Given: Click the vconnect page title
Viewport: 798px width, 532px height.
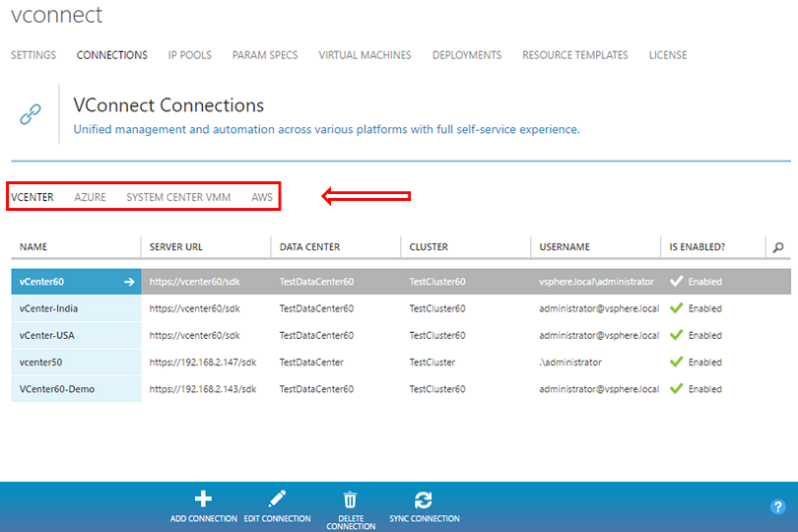Looking at the screenshot, I should (56, 14).
